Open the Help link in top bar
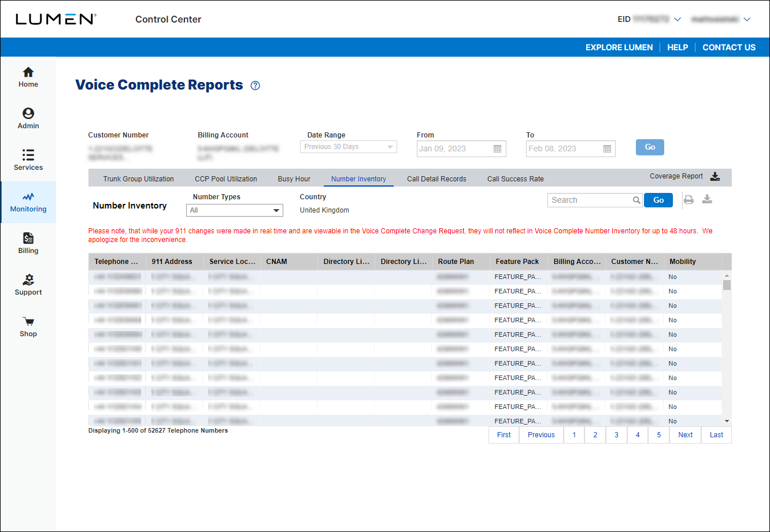Viewport: 770px width, 532px height. click(678, 47)
